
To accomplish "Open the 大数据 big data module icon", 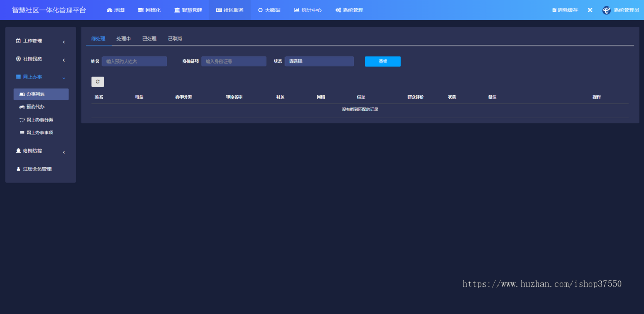I will point(259,10).
